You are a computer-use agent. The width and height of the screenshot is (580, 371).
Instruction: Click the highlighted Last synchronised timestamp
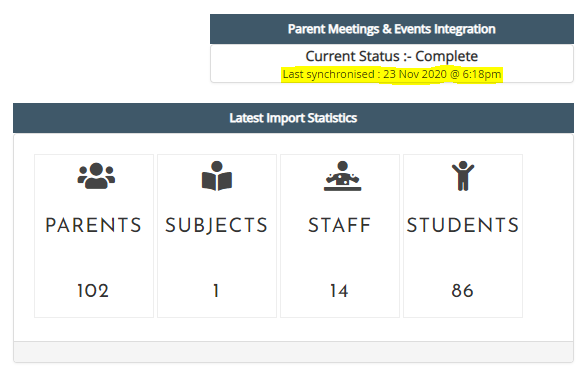point(392,74)
